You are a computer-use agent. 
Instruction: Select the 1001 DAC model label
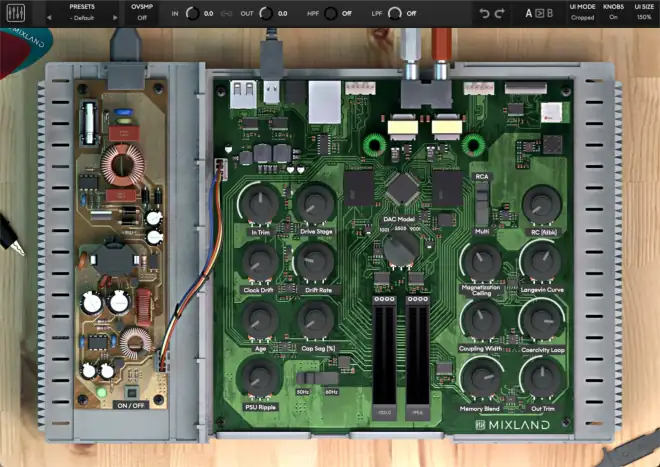(384, 230)
